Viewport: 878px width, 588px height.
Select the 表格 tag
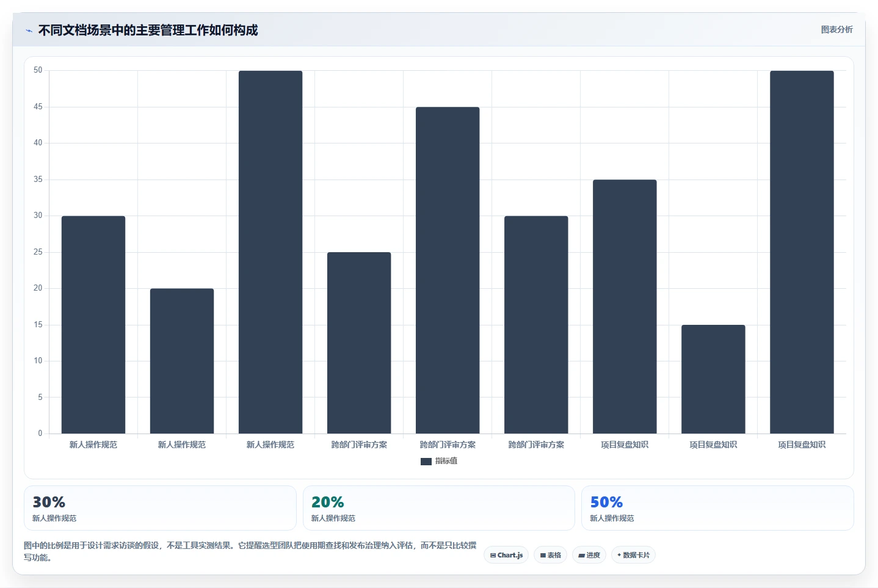(x=550, y=555)
